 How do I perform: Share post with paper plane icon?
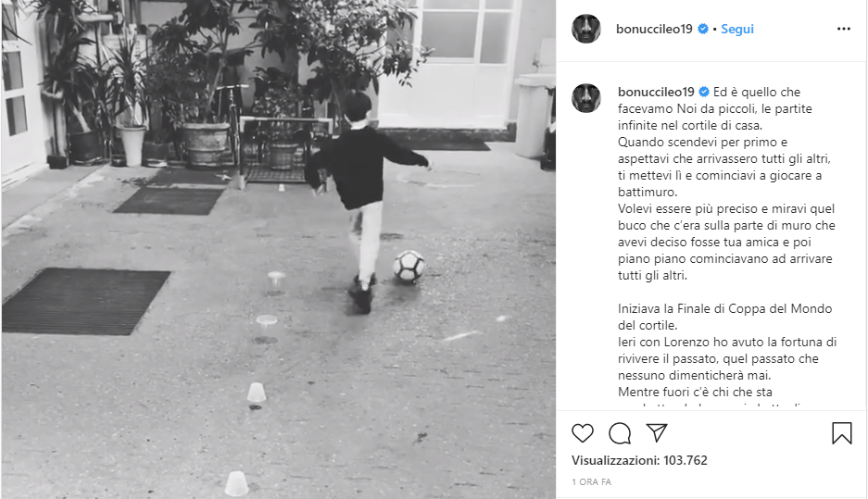(657, 432)
